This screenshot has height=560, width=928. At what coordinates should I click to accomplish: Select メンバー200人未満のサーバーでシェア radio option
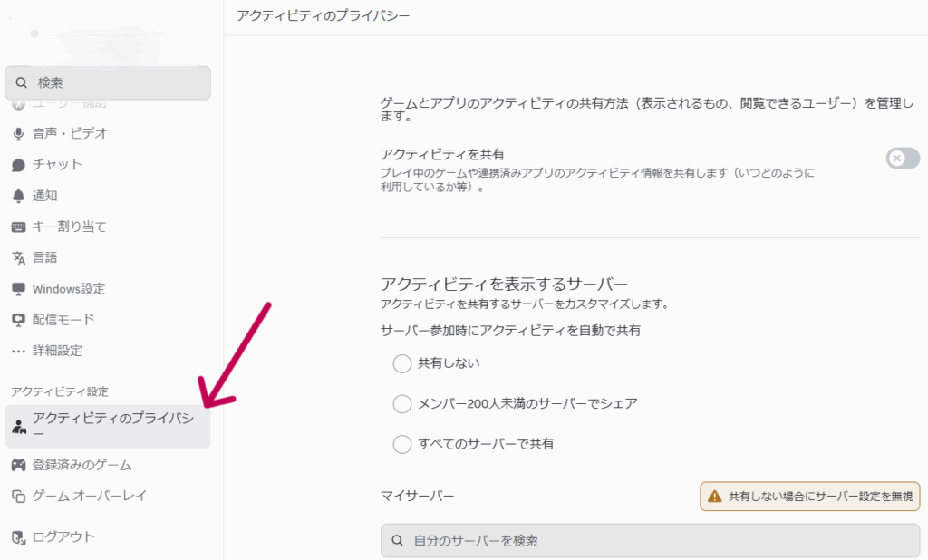tap(402, 403)
